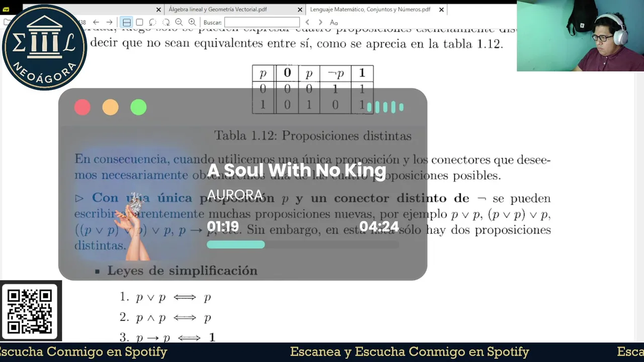Viewport: 644px width, 362px height.
Task: Click the Tabla 1.12 caption text
Action: point(313,136)
